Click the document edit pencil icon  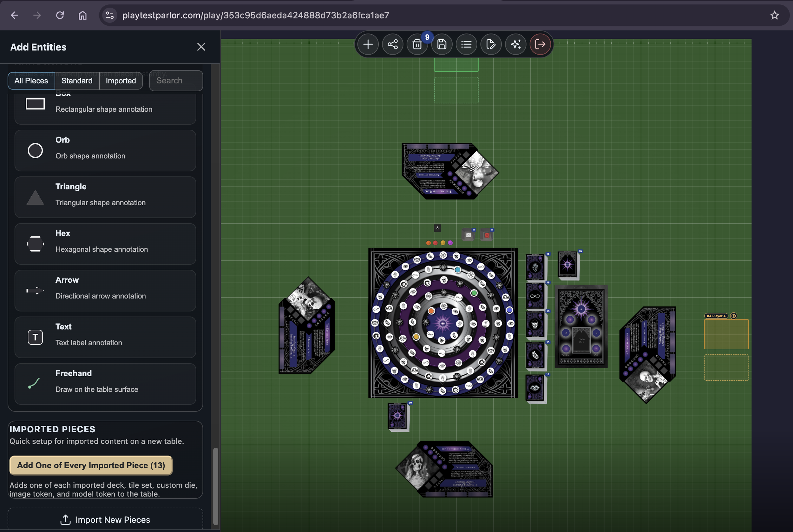click(x=491, y=44)
